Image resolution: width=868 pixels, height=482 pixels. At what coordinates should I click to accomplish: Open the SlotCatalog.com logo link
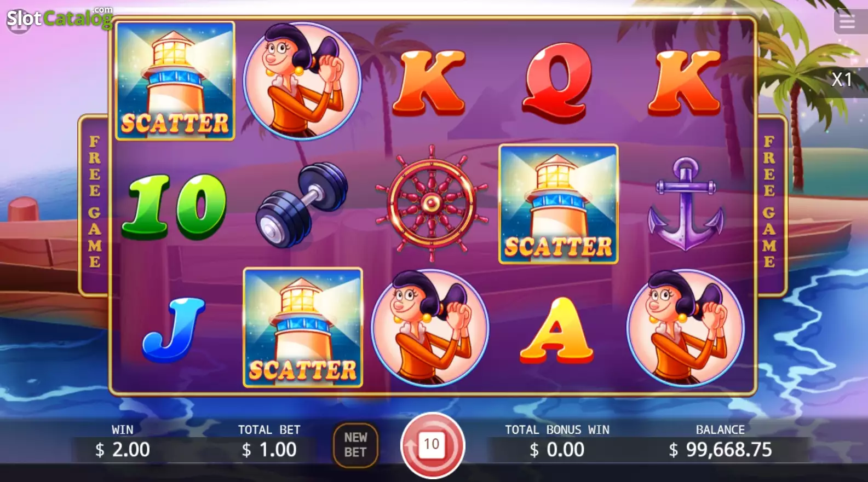pos(59,18)
